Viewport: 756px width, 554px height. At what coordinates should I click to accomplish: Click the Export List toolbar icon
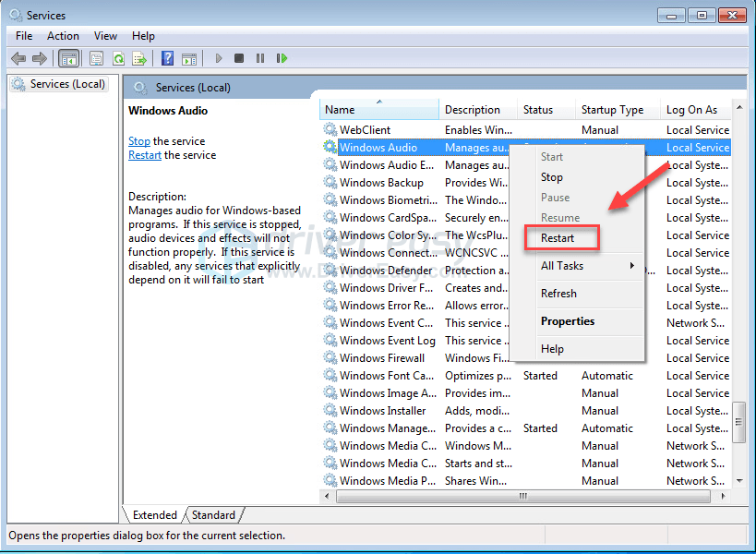(139, 58)
